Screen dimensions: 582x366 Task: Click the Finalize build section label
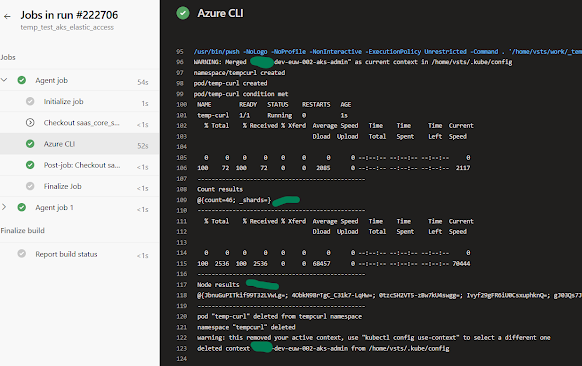click(x=23, y=231)
